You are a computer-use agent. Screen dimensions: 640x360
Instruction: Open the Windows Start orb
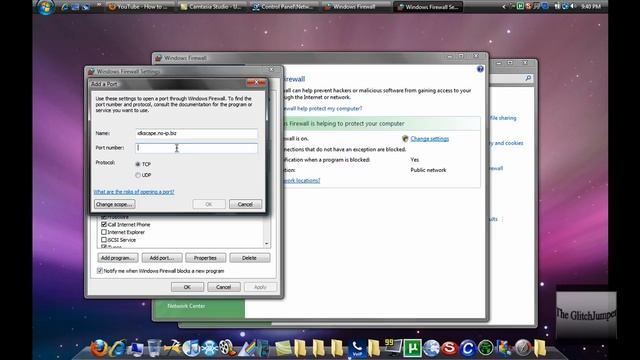pos(46,7)
